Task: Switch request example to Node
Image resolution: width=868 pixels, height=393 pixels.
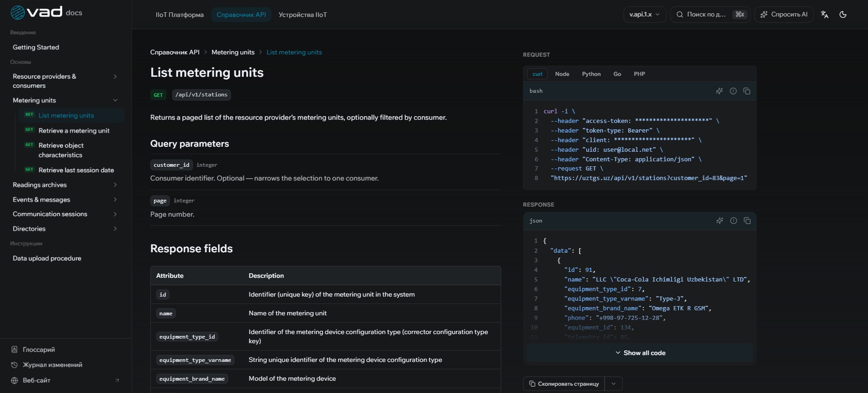Action: 562,74
